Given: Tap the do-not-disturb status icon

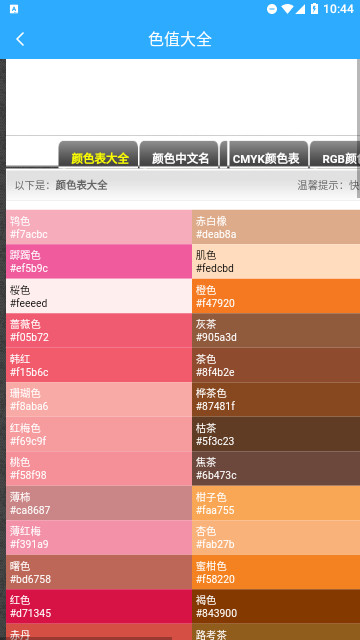Looking at the screenshot, I should [x=272, y=9].
